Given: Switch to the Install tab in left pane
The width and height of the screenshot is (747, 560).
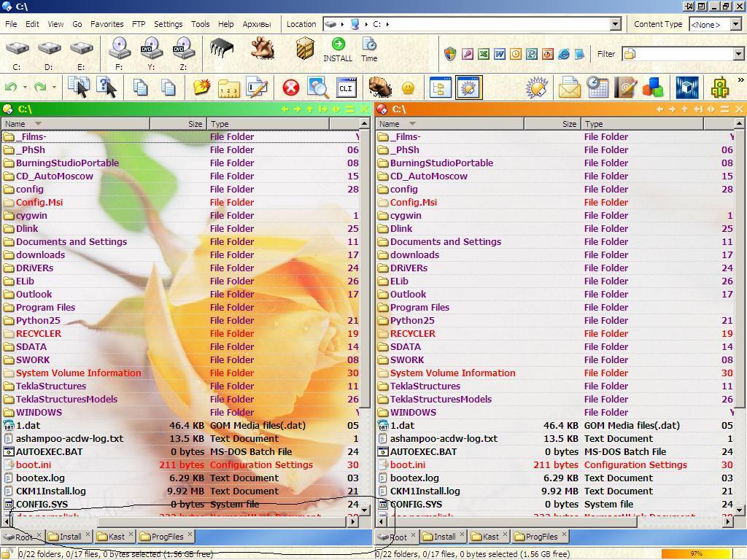Looking at the screenshot, I should click(70, 537).
